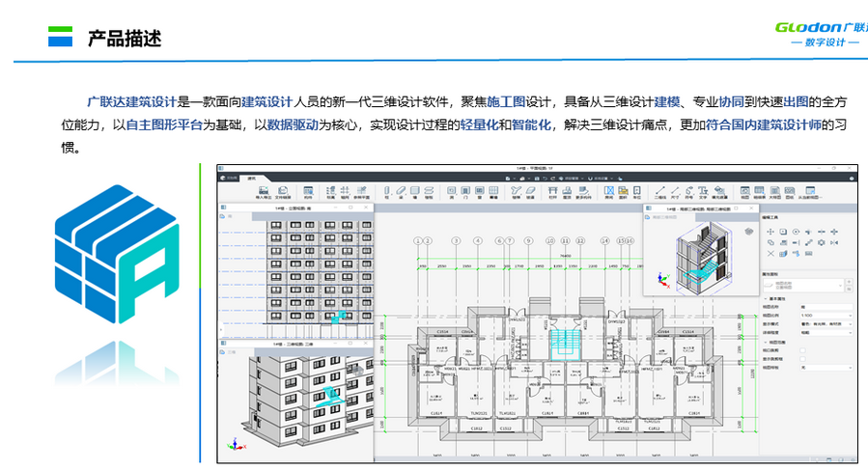
Task: Select the 房间 room tool
Action: pyautogui.click(x=609, y=193)
